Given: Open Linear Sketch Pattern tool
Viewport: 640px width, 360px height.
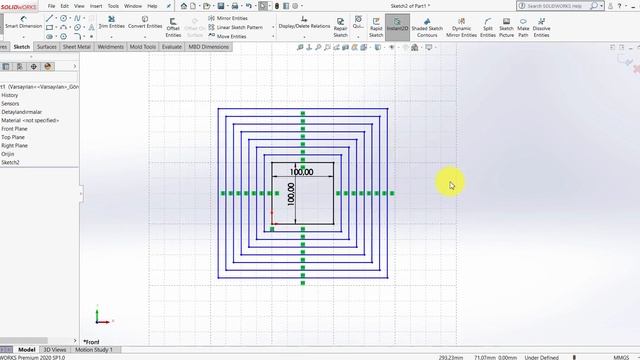Looking at the screenshot, I should (x=236, y=27).
